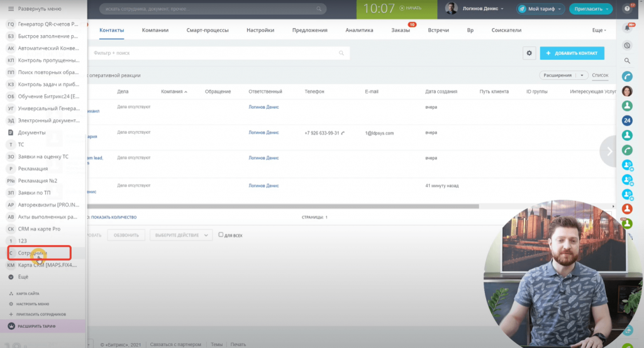Open the Расширения dropdown arrow
644x348 pixels.
click(x=582, y=75)
